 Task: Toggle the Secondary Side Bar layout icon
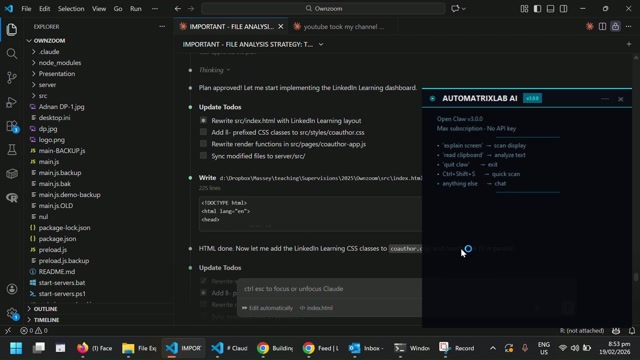[x=563, y=9]
